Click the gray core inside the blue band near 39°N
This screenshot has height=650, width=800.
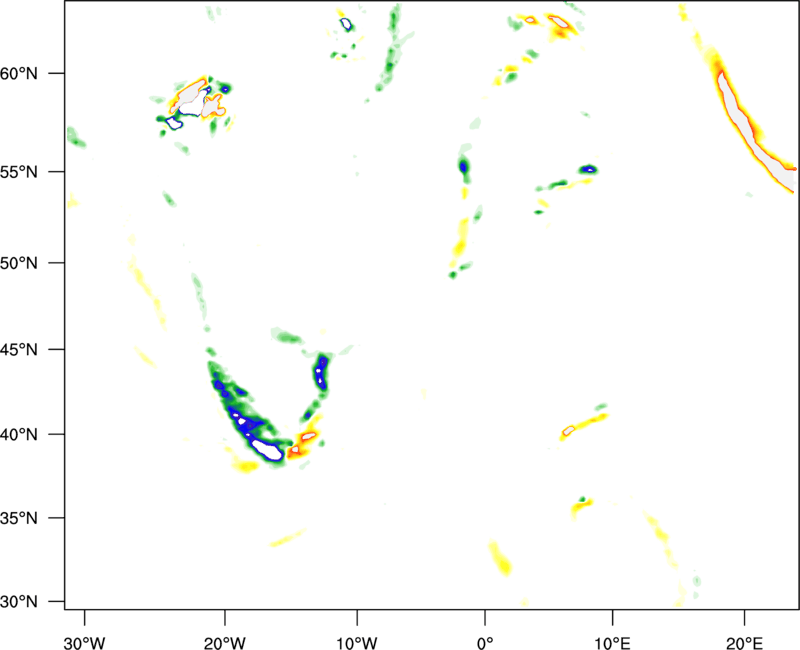pyautogui.click(x=265, y=447)
